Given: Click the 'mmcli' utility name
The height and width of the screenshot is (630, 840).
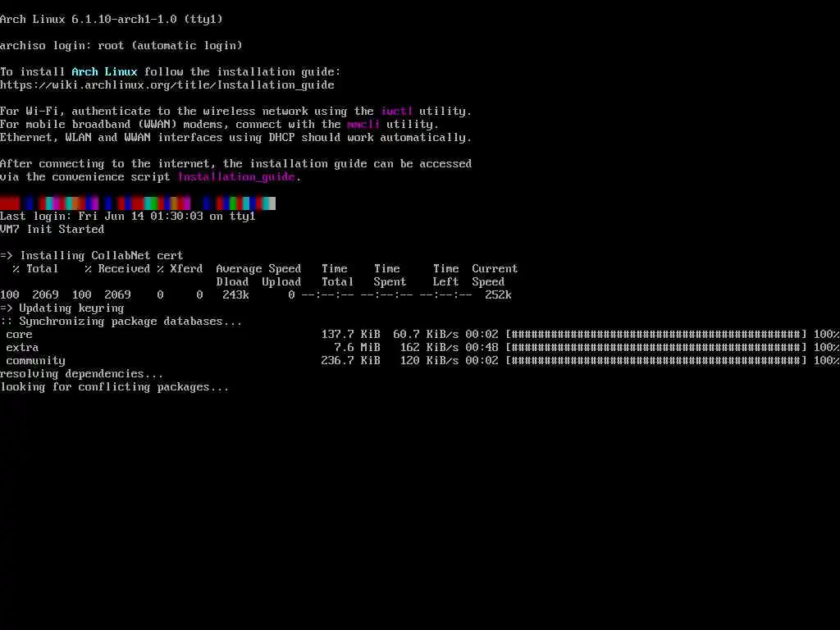Looking at the screenshot, I should (363, 125).
